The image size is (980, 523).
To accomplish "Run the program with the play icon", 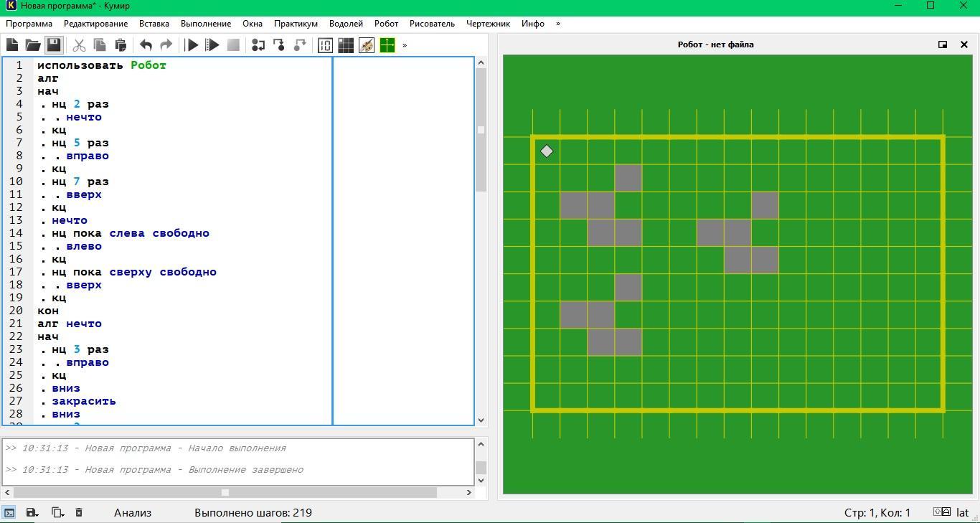I will (192, 45).
